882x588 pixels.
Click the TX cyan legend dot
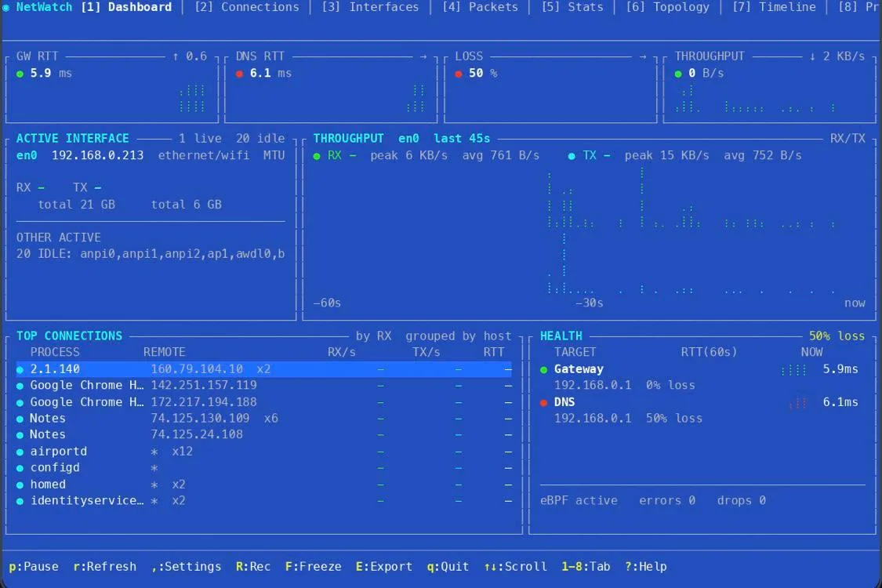(x=572, y=156)
